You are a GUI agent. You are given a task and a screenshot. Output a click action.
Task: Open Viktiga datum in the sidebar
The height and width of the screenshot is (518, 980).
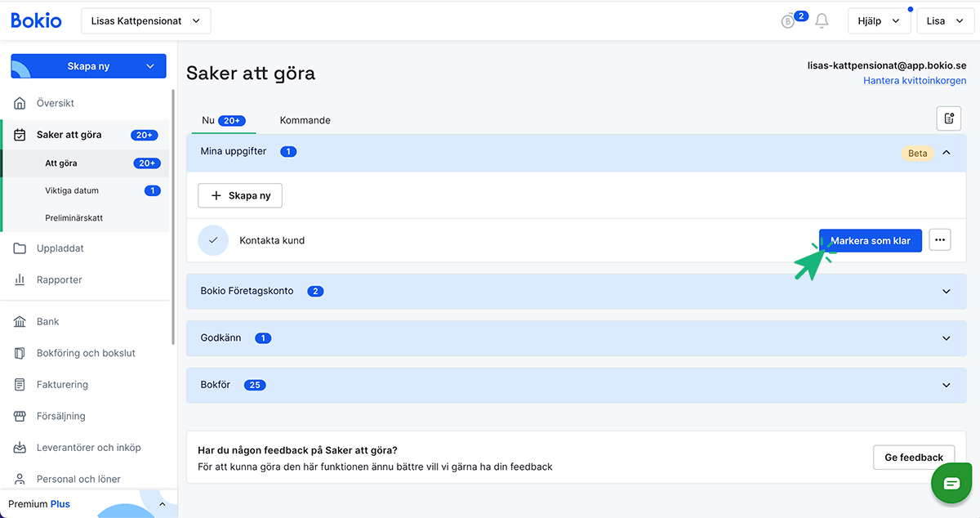click(x=72, y=191)
